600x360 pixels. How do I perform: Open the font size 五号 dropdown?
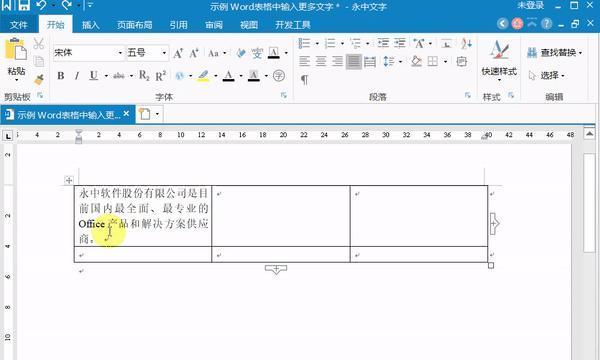coord(164,53)
